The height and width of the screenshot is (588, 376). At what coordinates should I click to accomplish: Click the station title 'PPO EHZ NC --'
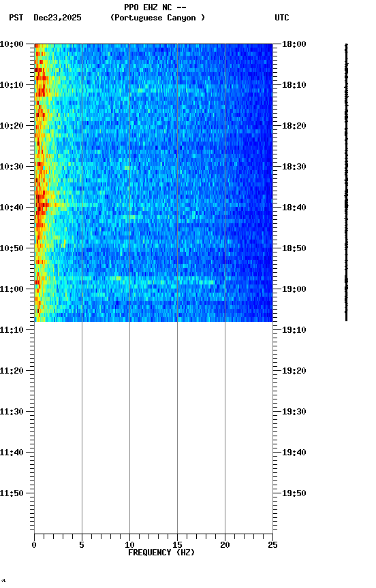pos(155,7)
